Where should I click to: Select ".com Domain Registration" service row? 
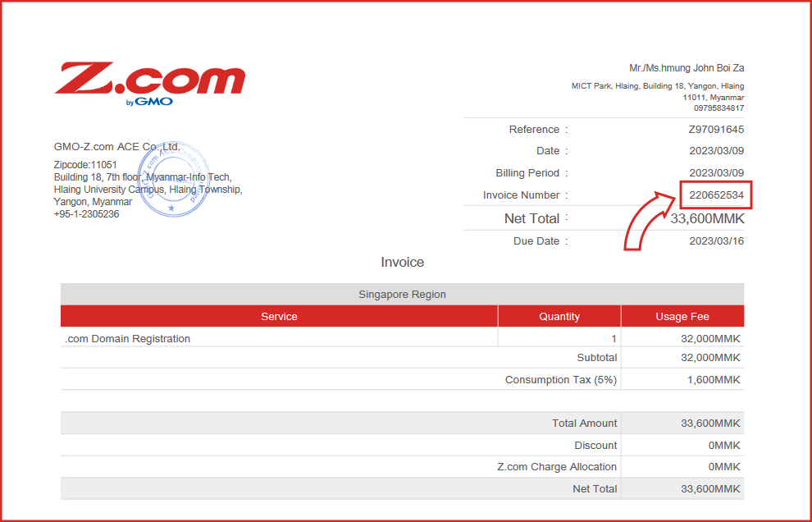coord(128,339)
